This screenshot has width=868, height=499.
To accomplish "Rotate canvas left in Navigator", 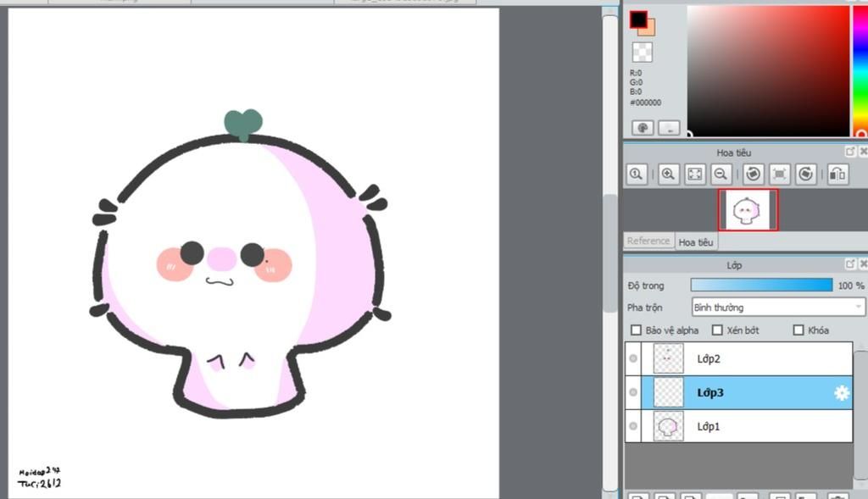I will (753, 175).
